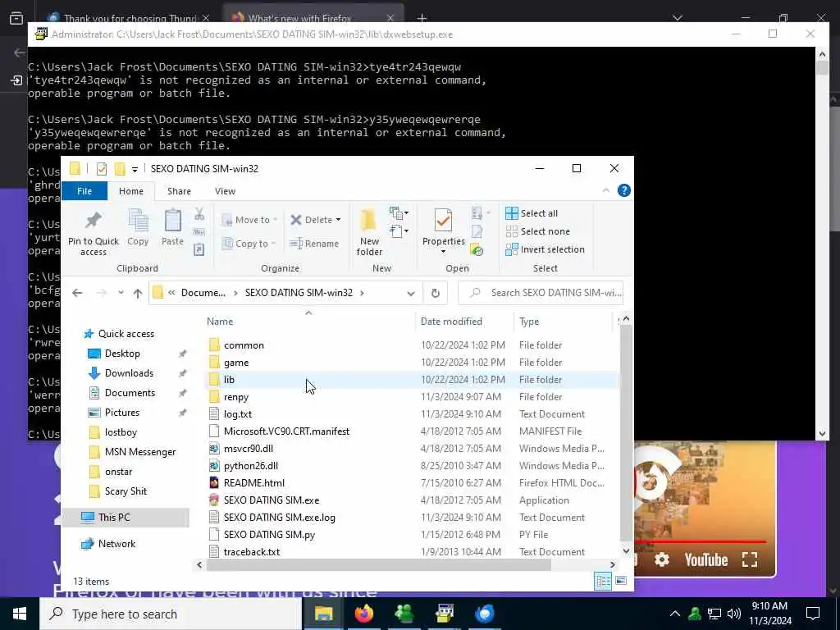Expand the Delete options arrow
Viewport: 840px width, 630px height.
click(338, 220)
